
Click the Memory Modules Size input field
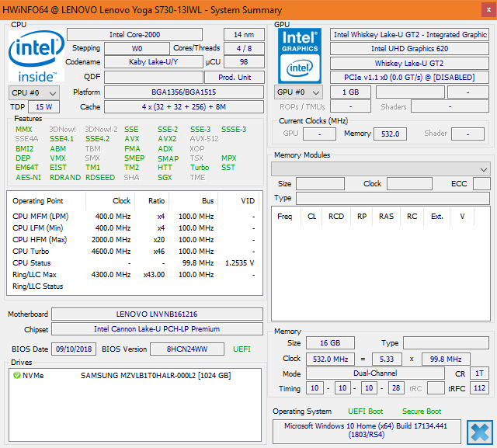point(320,184)
